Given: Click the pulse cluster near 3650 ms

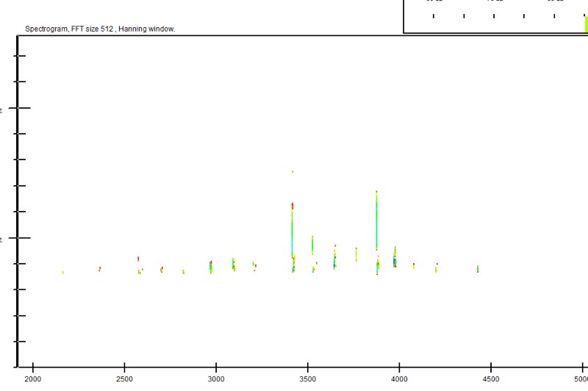Looking at the screenshot, I should coord(334,257).
